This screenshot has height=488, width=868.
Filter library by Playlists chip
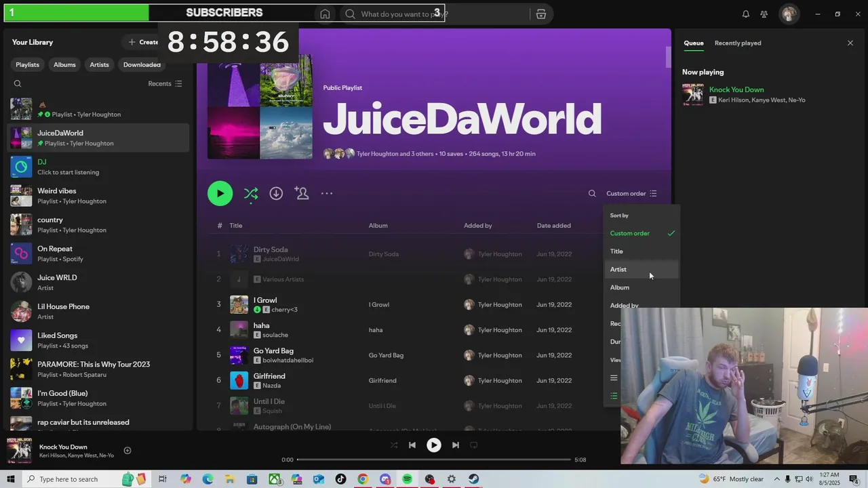(x=27, y=64)
